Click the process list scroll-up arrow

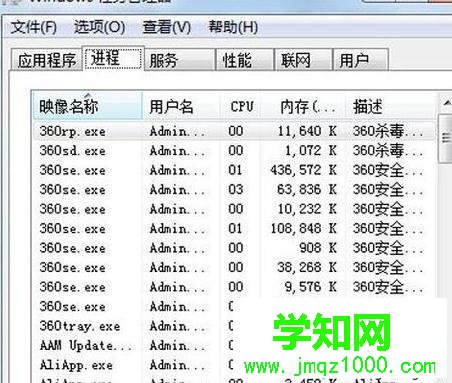coord(446,103)
